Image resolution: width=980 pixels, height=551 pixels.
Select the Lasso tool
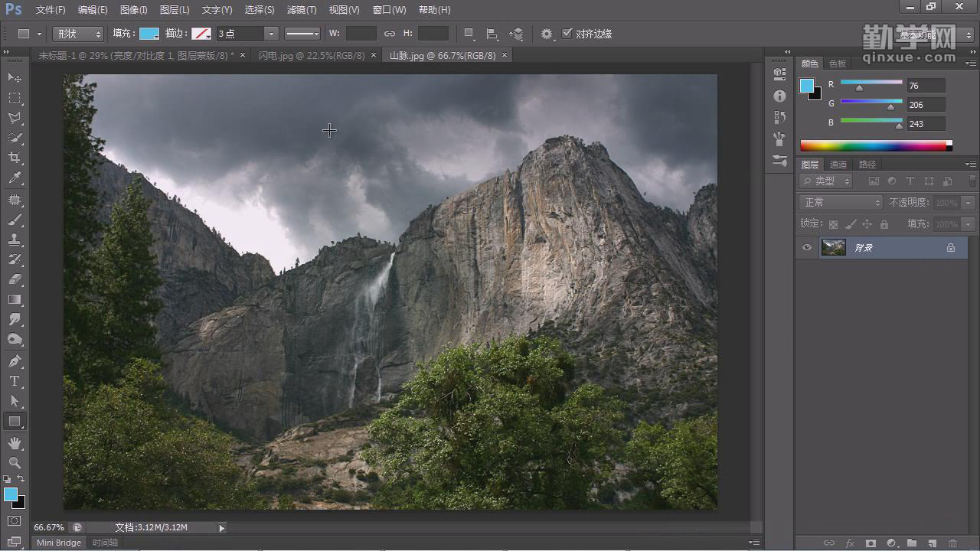[15, 118]
